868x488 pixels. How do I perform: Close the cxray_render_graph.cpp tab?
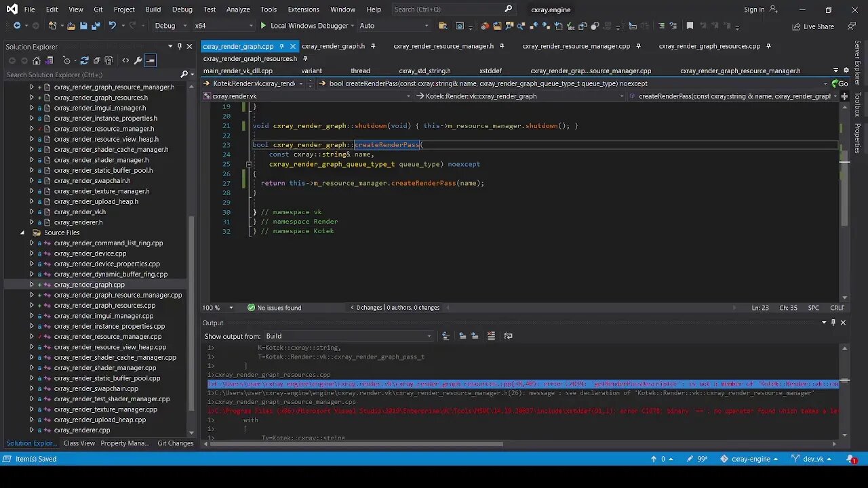click(x=293, y=46)
